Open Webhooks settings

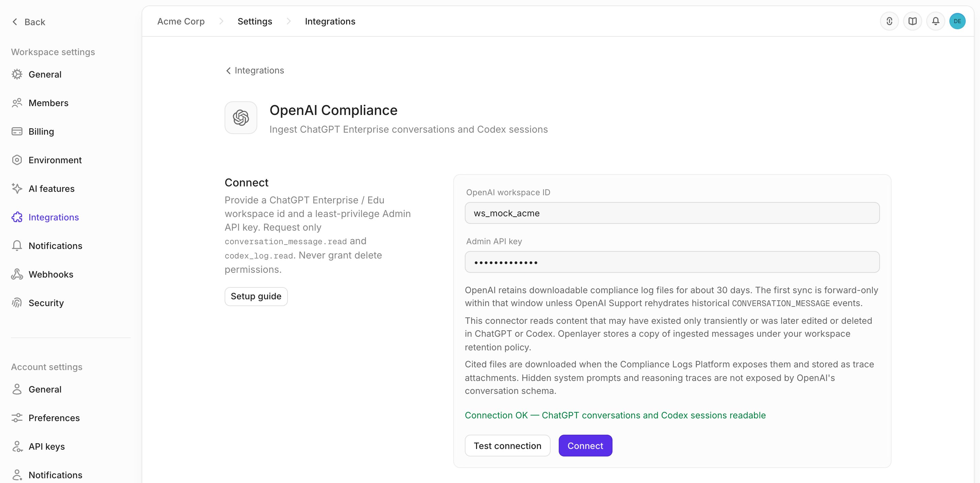pos(51,274)
